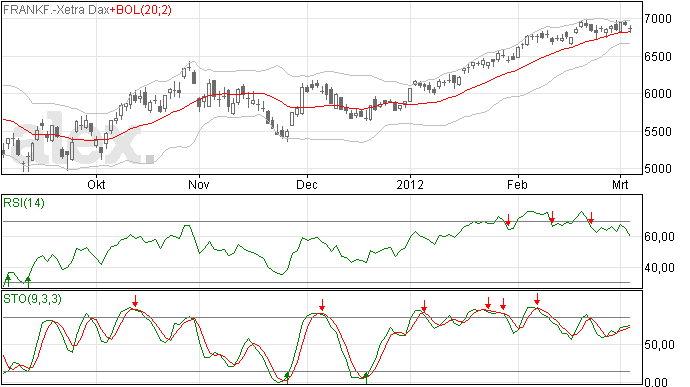Click the 60,00 RSI axis value

(659, 237)
